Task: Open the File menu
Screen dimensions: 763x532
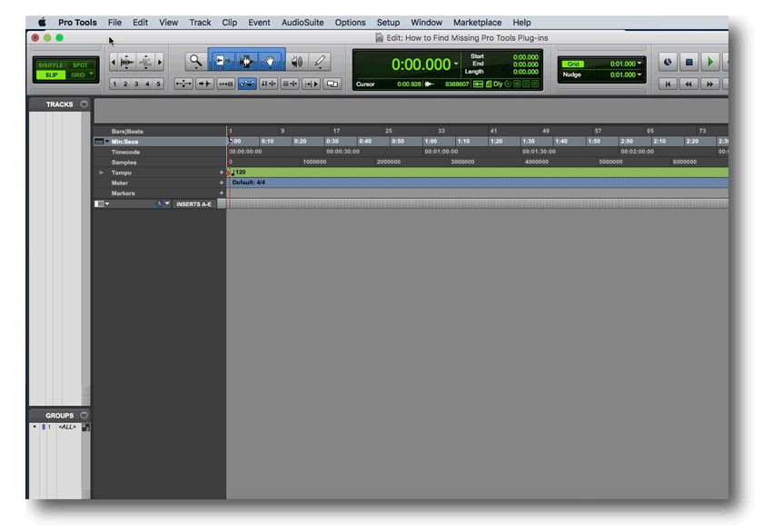Action: 114,23
